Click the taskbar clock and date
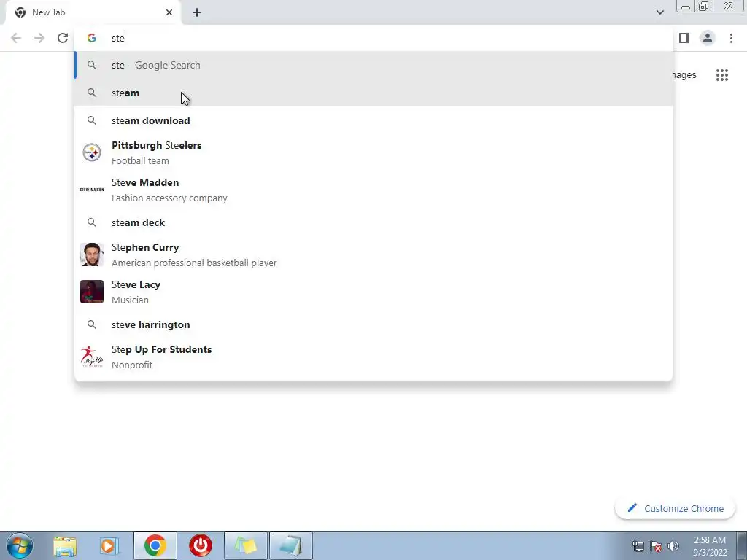This screenshot has width=747, height=560. tap(710, 546)
